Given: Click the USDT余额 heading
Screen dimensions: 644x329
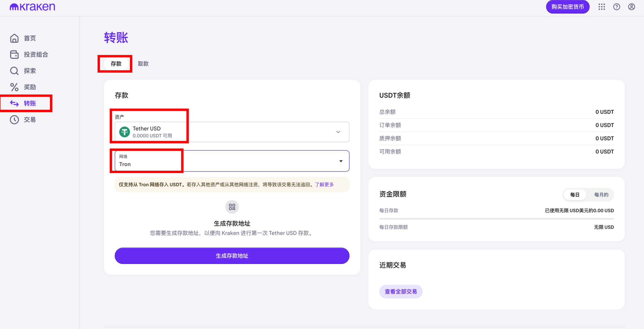Looking at the screenshot, I should tap(395, 95).
